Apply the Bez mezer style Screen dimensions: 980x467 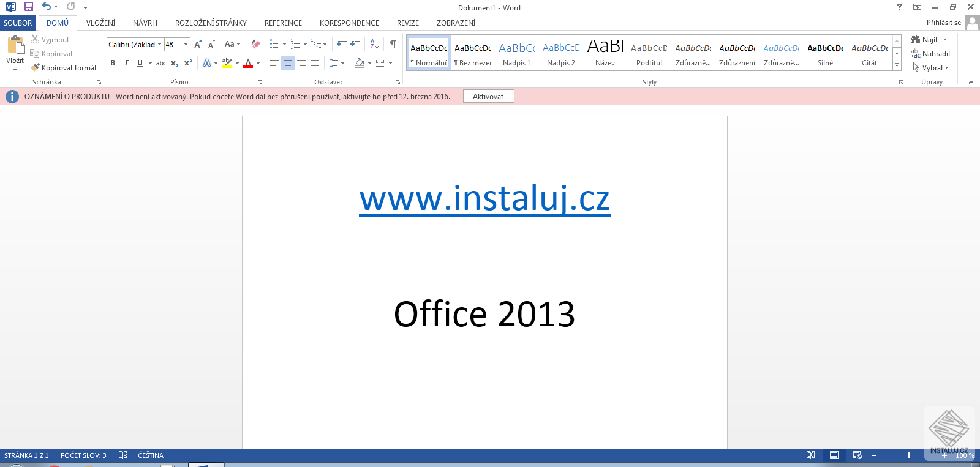(x=473, y=53)
